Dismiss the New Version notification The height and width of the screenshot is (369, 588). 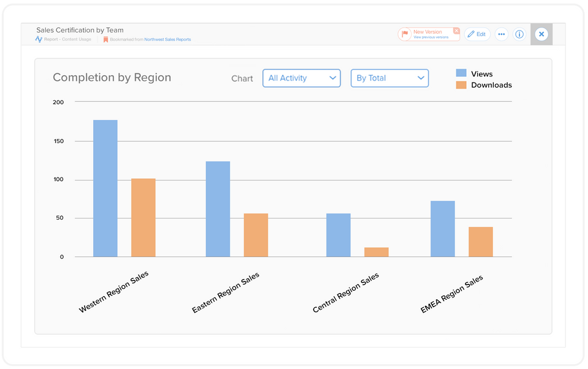point(456,31)
